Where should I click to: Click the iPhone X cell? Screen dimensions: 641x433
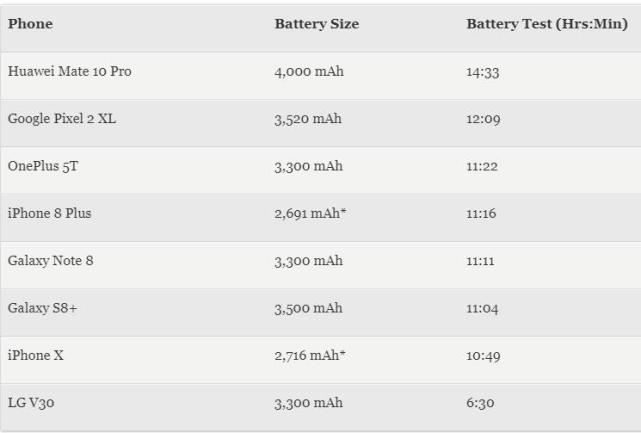tap(36, 355)
